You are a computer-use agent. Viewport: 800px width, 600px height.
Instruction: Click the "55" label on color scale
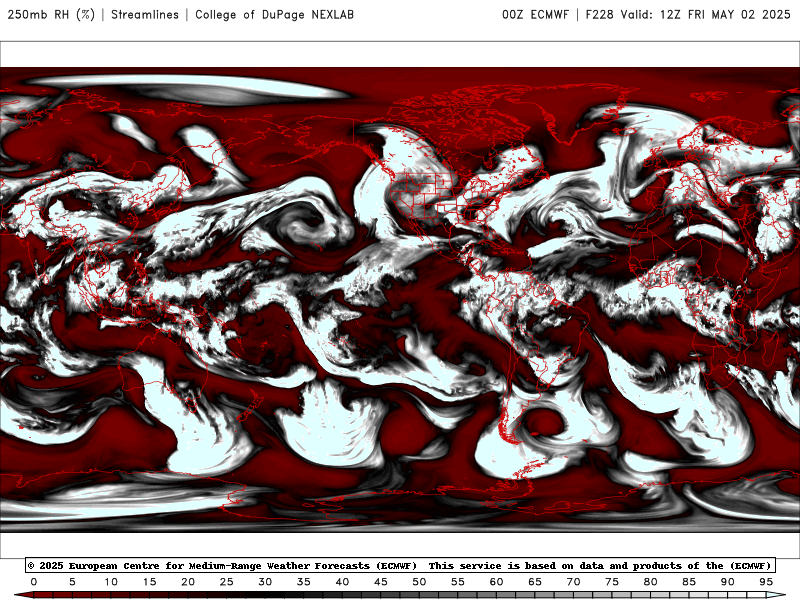tap(458, 582)
